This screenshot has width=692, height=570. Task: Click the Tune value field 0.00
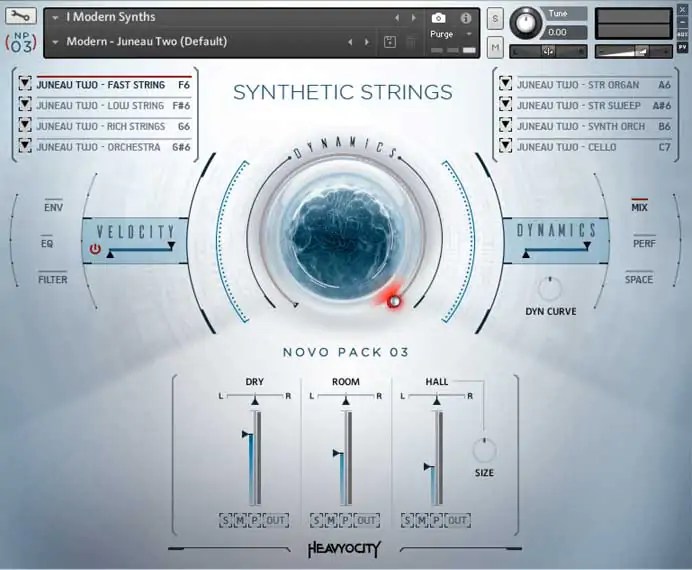tap(566, 32)
